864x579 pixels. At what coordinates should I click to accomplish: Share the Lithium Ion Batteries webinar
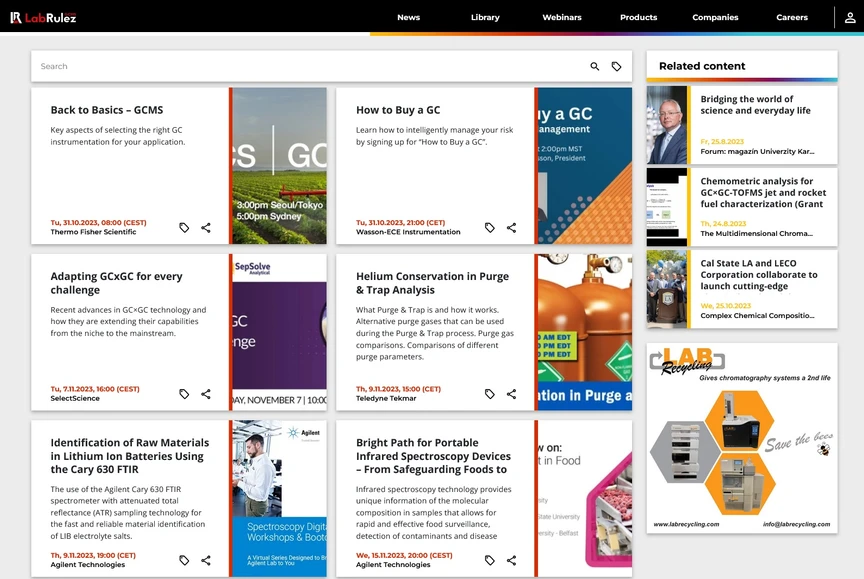[206, 560]
